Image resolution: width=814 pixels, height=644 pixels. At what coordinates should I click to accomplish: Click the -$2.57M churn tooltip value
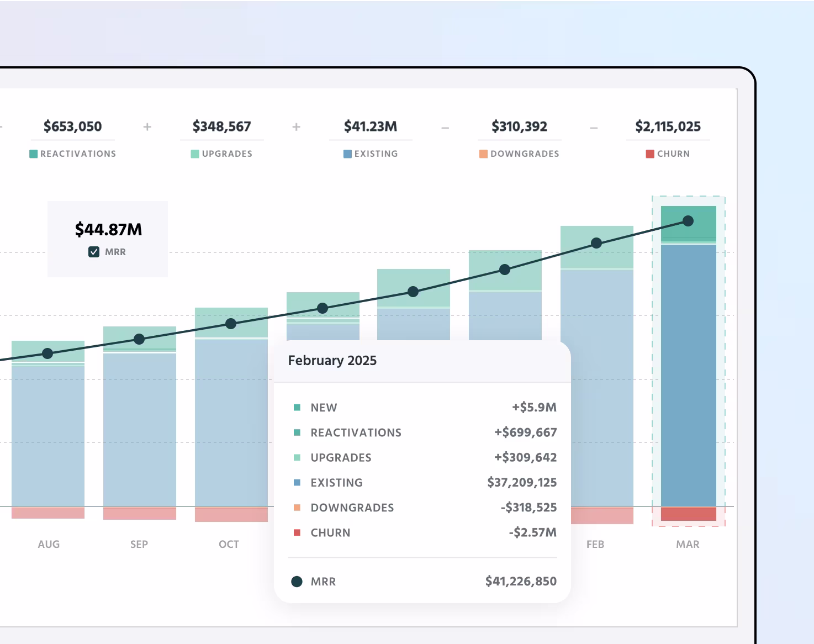532,532
